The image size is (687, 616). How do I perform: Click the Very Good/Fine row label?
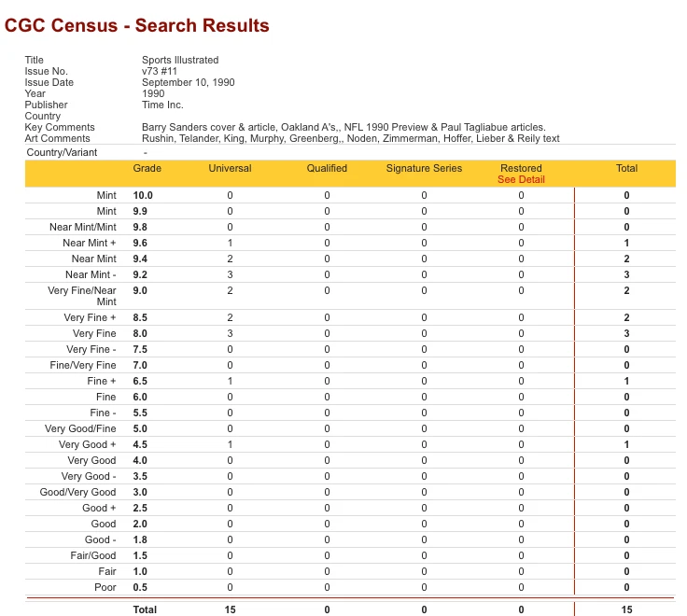coord(80,428)
